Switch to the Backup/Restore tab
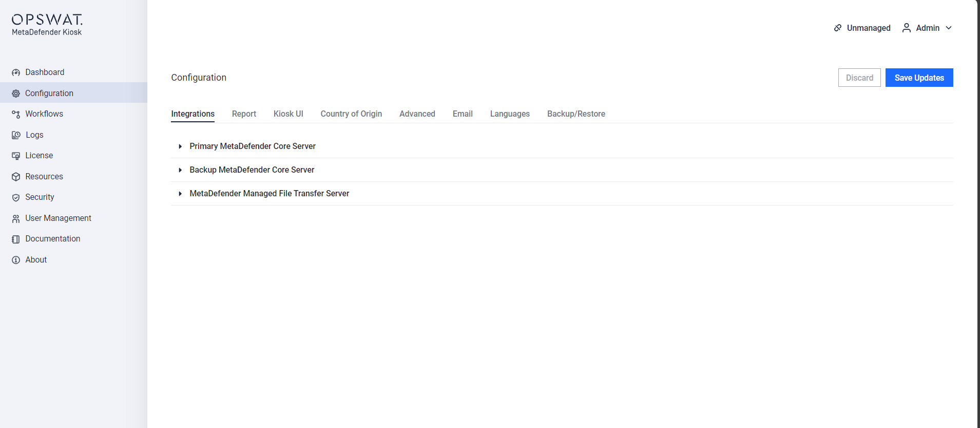980x428 pixels. pyautogui.click(x=576, y=114)
